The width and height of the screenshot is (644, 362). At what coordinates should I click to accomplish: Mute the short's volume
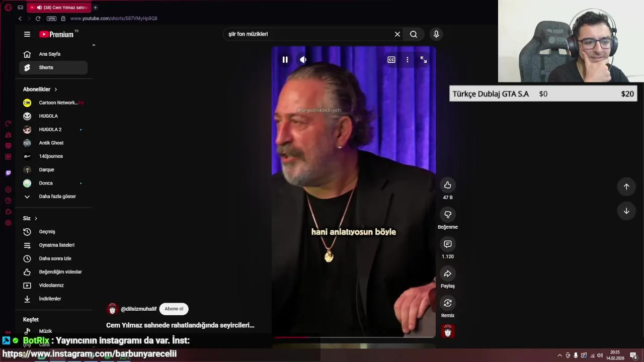(303, 60)
